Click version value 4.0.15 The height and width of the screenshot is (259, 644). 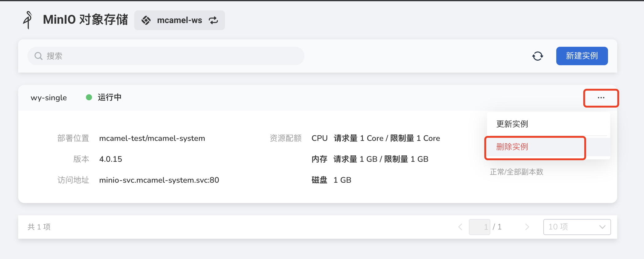(111, 159)
